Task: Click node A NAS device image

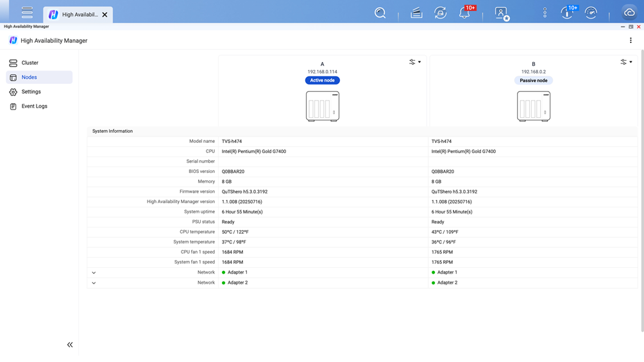Action: 323,106
